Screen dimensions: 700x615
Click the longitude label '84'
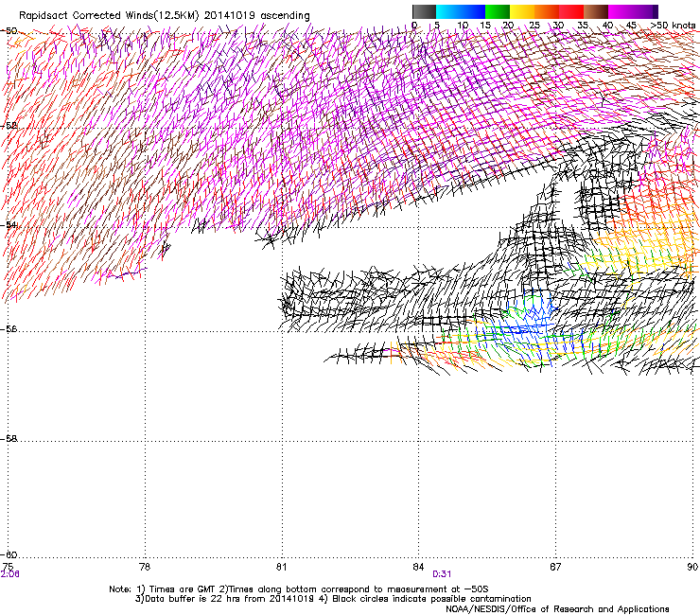tap(418, 567)
